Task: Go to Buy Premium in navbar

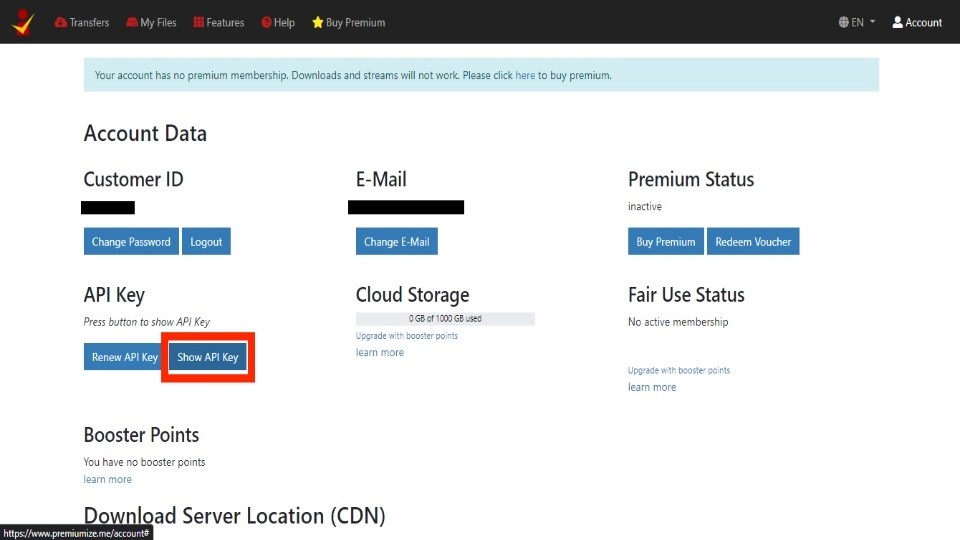Action: pyautogui.click(x=348, y=22)
